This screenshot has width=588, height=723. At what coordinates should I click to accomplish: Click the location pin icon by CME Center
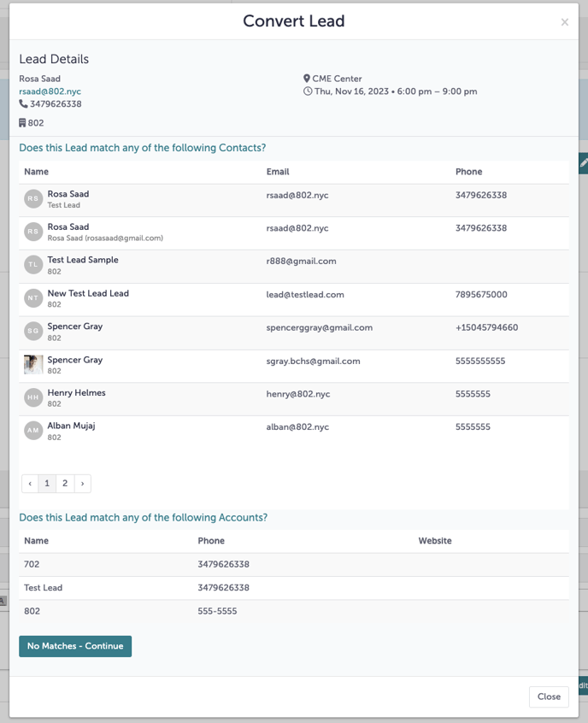point(307,79)
